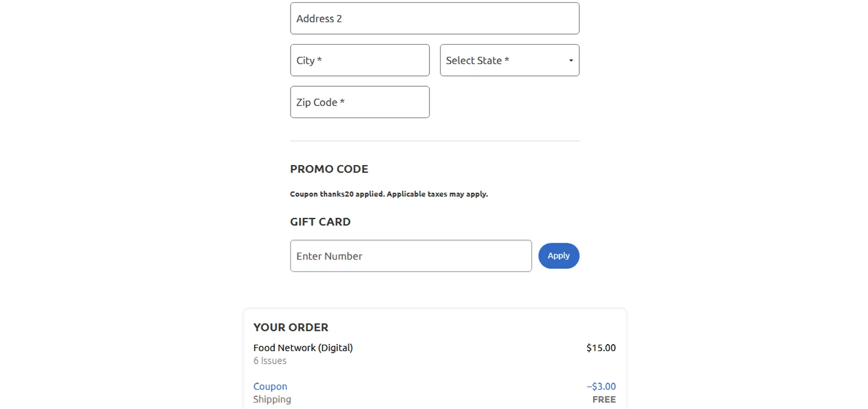Focus the gift card Enter Number field
The image size is (868, 409).
tap(410, 256)
